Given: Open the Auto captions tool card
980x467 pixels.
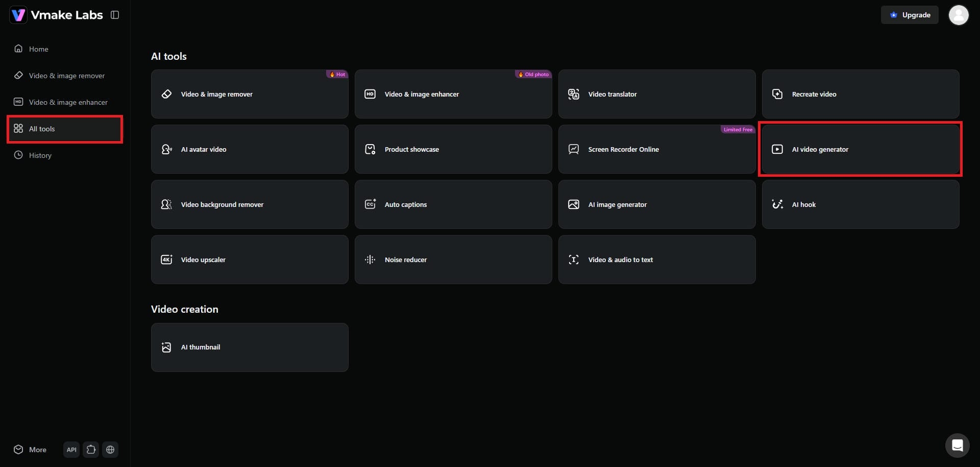Looking at the screenshot, I should click(453, 204).
